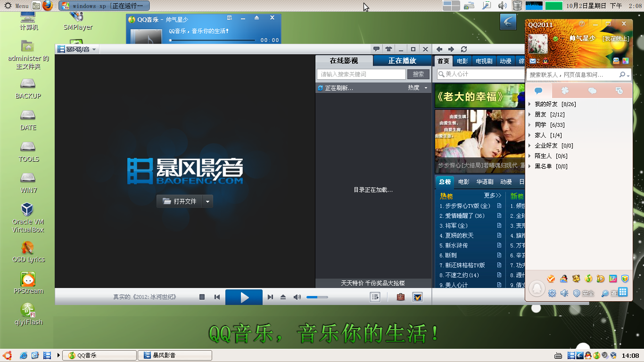Click the QQ computer manager shield icon

tap(625, 279)
